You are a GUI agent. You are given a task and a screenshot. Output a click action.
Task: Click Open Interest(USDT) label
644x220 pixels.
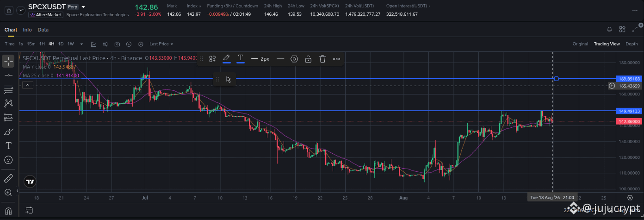(408, 6)
